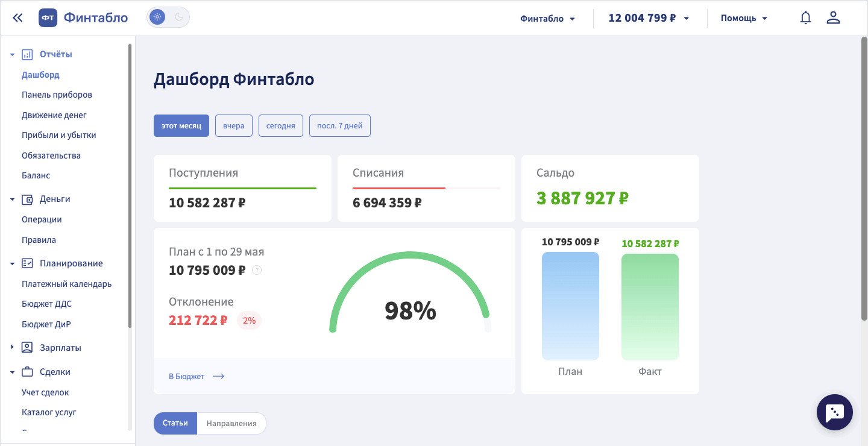The image size is (868, 446).
Task: Switch to the Статьи tab
Action: click(175, 423)
